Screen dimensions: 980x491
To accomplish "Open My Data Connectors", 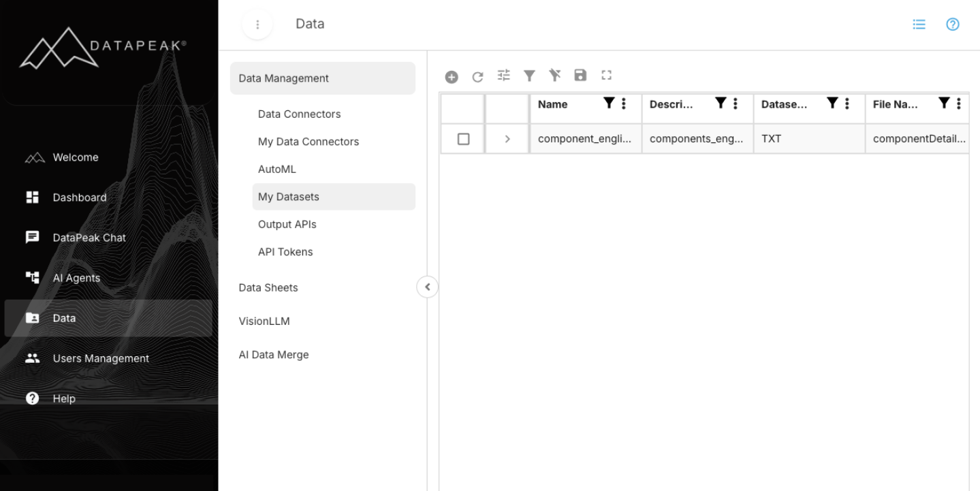I will [x=308, y=141].
